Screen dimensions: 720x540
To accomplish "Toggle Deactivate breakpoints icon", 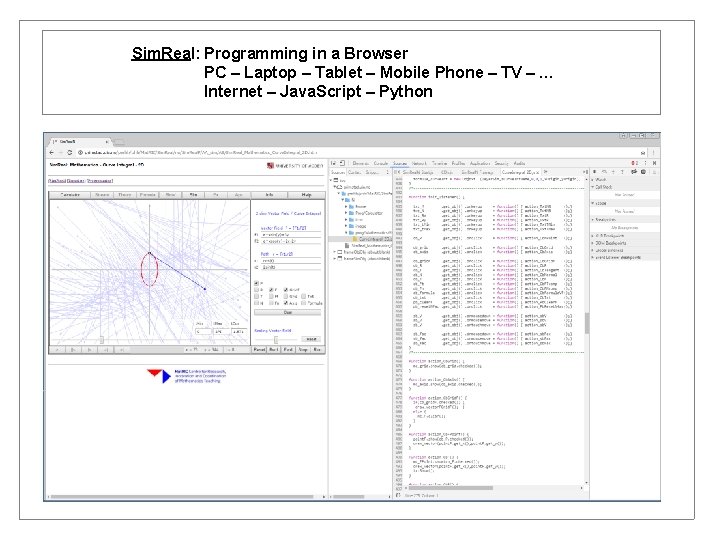I will [x=634, y=172].
